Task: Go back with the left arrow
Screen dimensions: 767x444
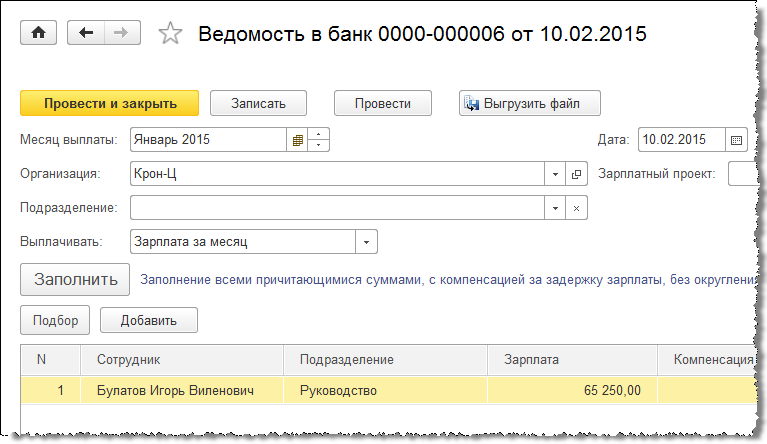Action: [86, 33]
